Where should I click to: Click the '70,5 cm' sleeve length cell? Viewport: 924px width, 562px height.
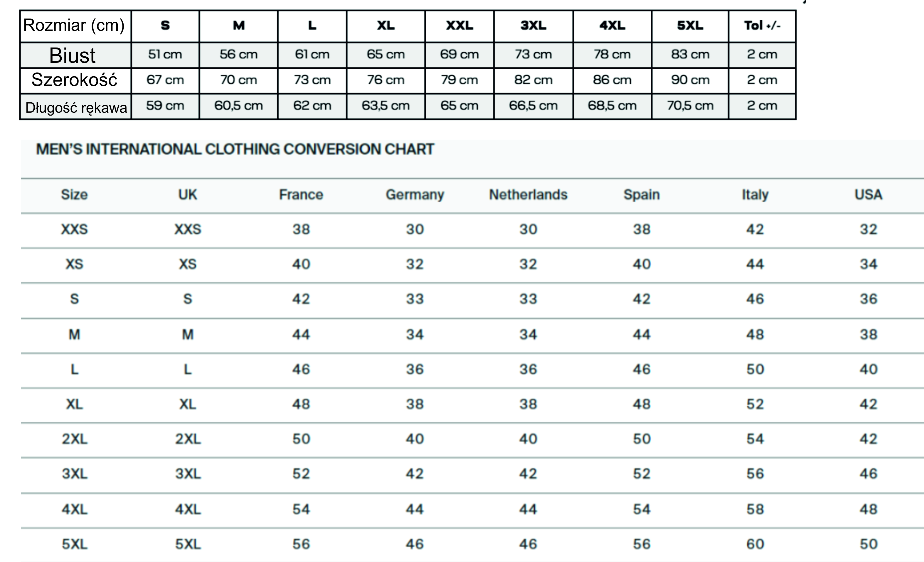(x=690, y=106)
